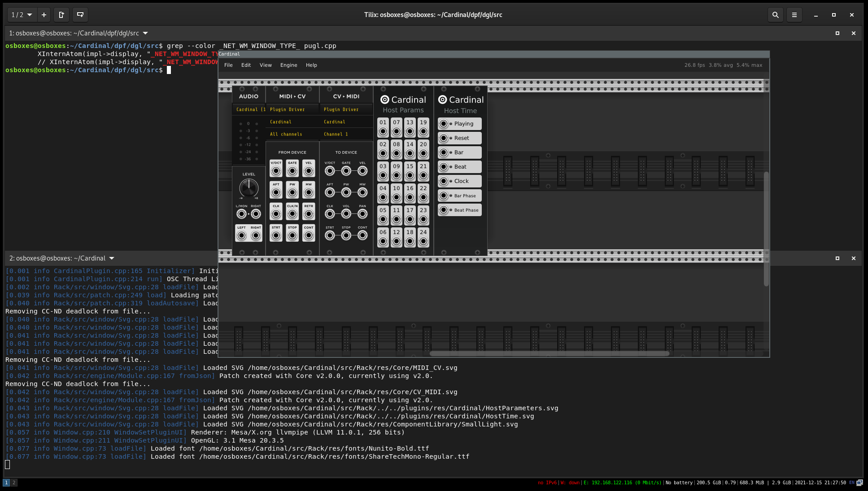Open the Help menu in Cardinal
Image resolution: width=868 pixels, height=491 pixels.
pyautogui.click(x=311, y=65)
